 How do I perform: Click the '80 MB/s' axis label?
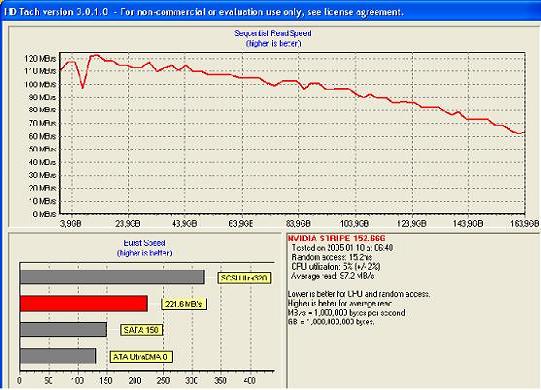(42, 110)
